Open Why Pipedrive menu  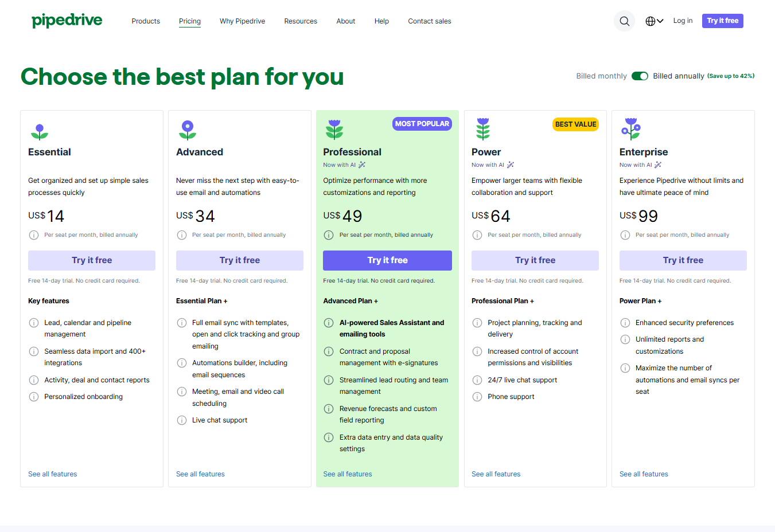point(242,21)
